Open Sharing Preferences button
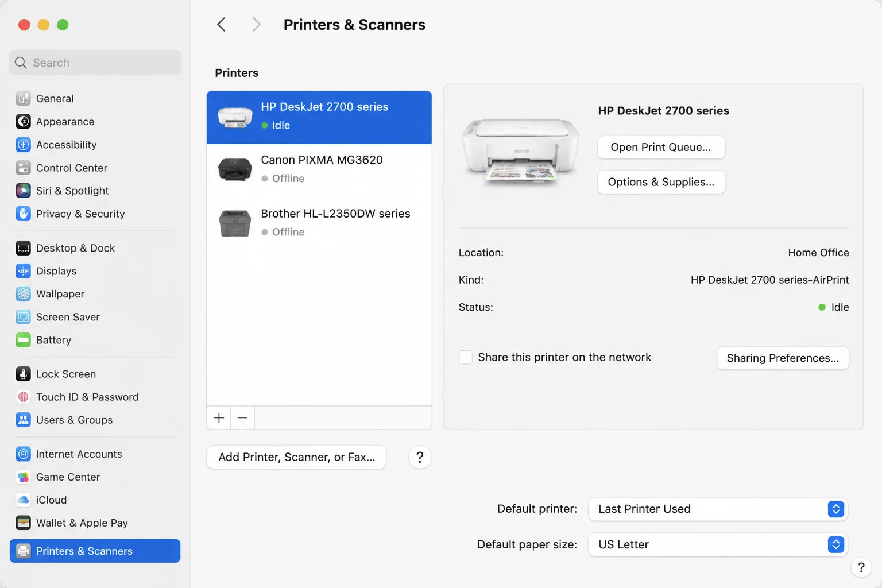The image size is (882, 588). point(783,358)
